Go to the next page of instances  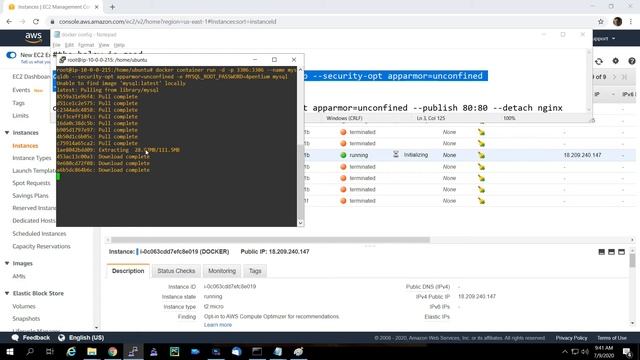click(x=615, y=77)
